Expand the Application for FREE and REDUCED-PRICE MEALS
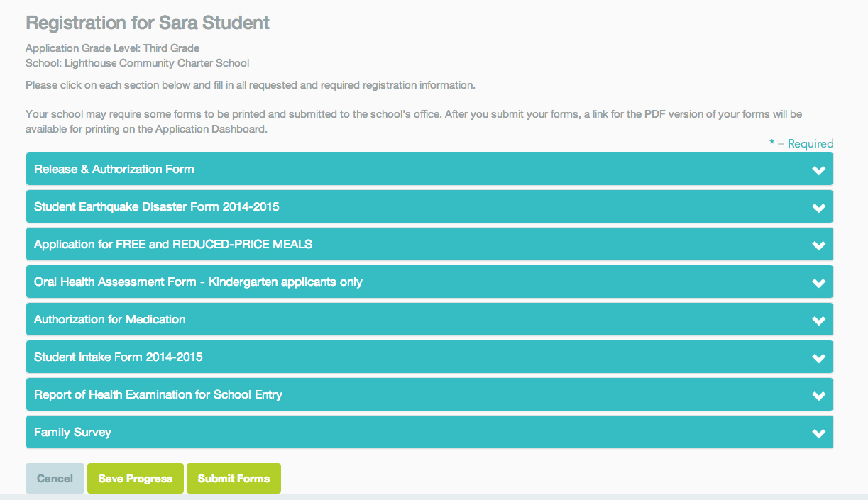Image resolution: width=868 pixels, height=500 pixels. pyautogui.click(x=429, y=244)
